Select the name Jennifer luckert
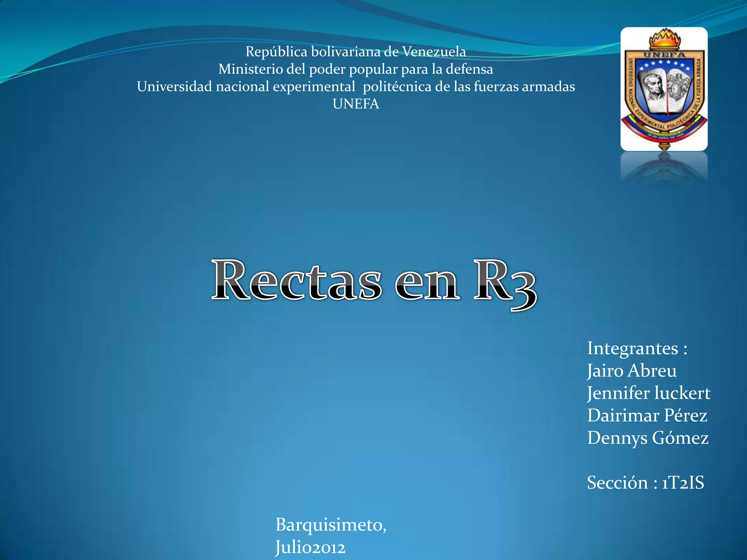The width and height of the screenshot is (747, 560). click(x=649, y=393)
